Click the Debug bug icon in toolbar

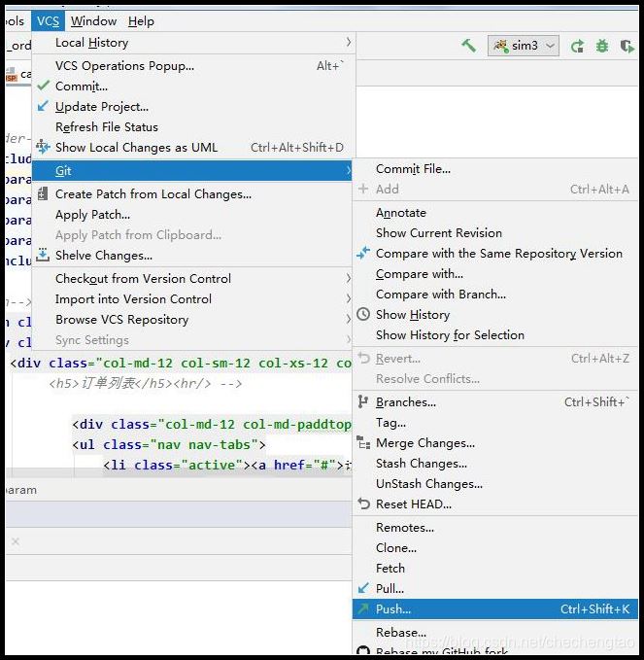pos(601,46)
